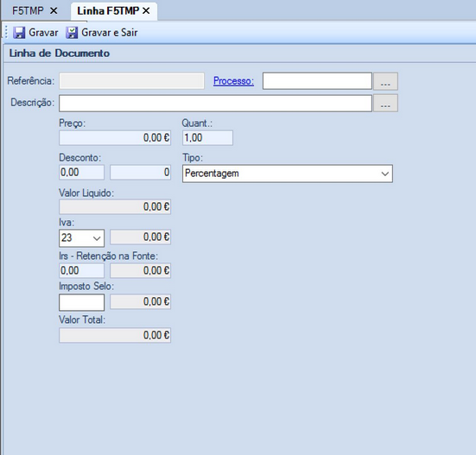This screenshot has height=455, width=476.
Task: Select the Linha F5TMP tab
Action: [108, 11]
